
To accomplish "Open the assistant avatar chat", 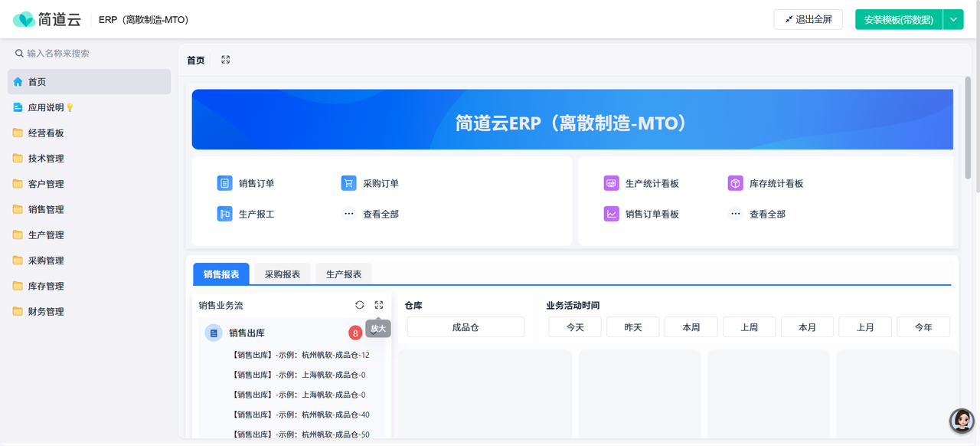I will click(962, 421).
